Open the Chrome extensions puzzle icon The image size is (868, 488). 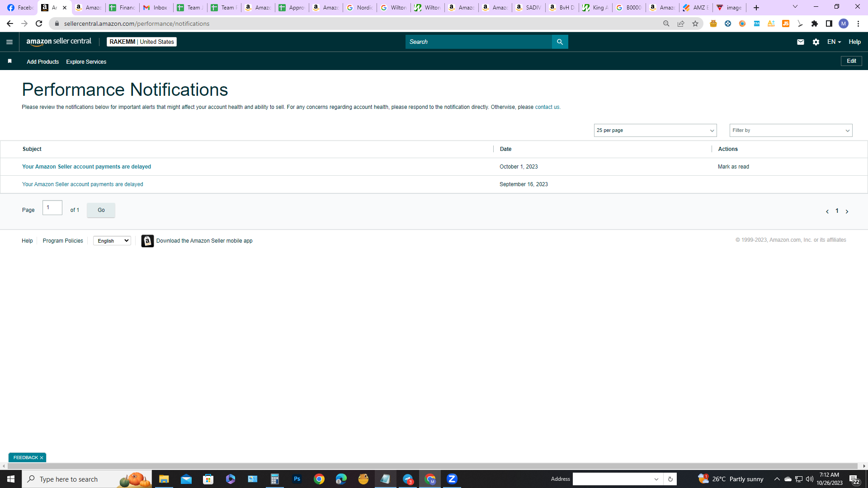[x=815, y=23]
